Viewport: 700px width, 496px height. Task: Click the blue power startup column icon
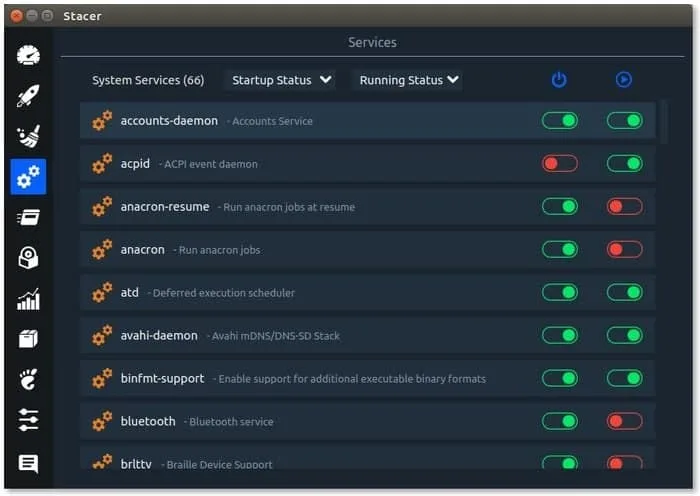tap(559, 80)
